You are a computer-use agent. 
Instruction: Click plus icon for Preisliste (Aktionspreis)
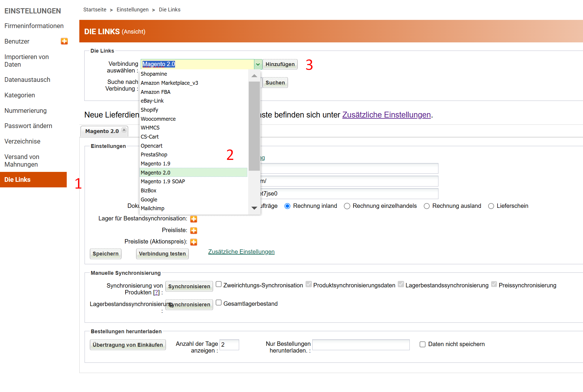pyautogui.click(x=193, y=242)
